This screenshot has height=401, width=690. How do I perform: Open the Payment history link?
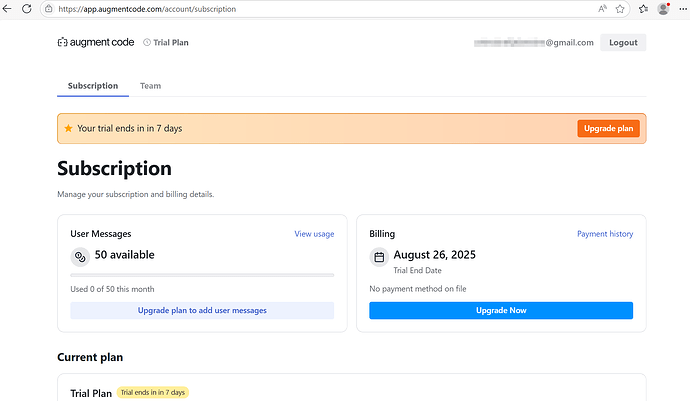coord(605,234)
